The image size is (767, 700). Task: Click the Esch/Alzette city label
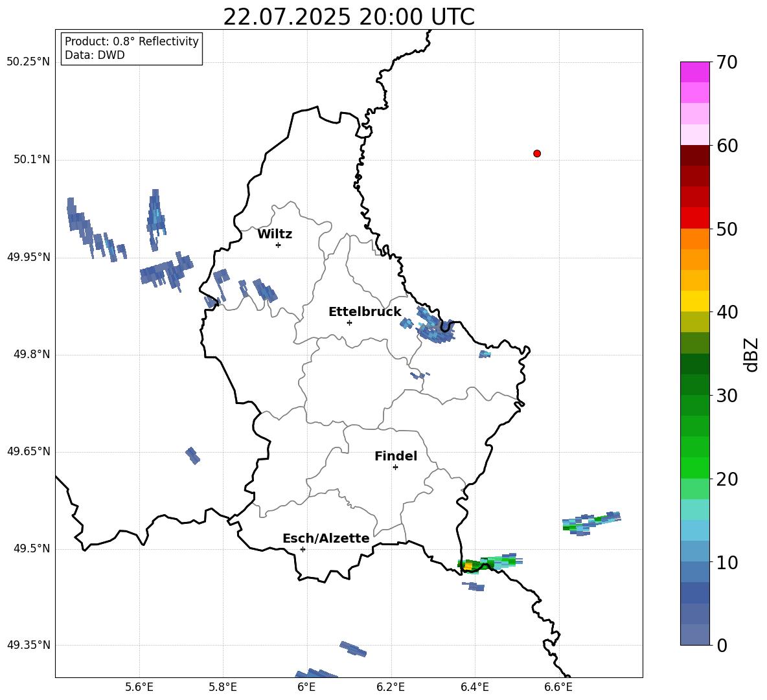(326, 538)
